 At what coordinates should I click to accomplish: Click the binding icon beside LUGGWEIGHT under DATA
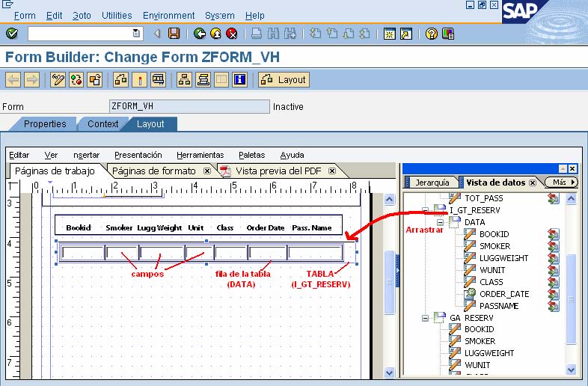point(553,258)
